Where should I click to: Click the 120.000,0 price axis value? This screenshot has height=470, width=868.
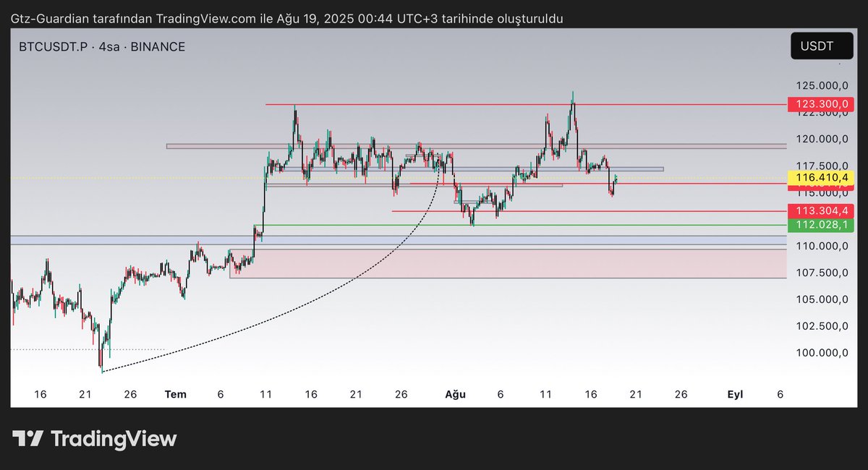(x=822, y=139)
